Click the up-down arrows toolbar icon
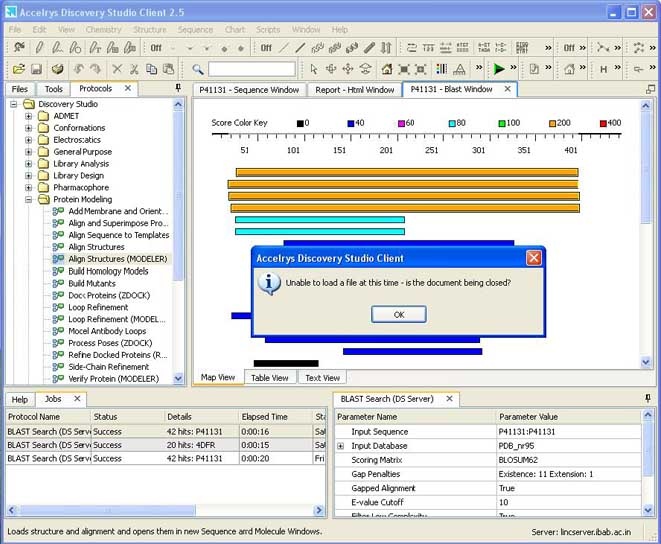The height and width of the screenshot is (544, 661). 386,48
